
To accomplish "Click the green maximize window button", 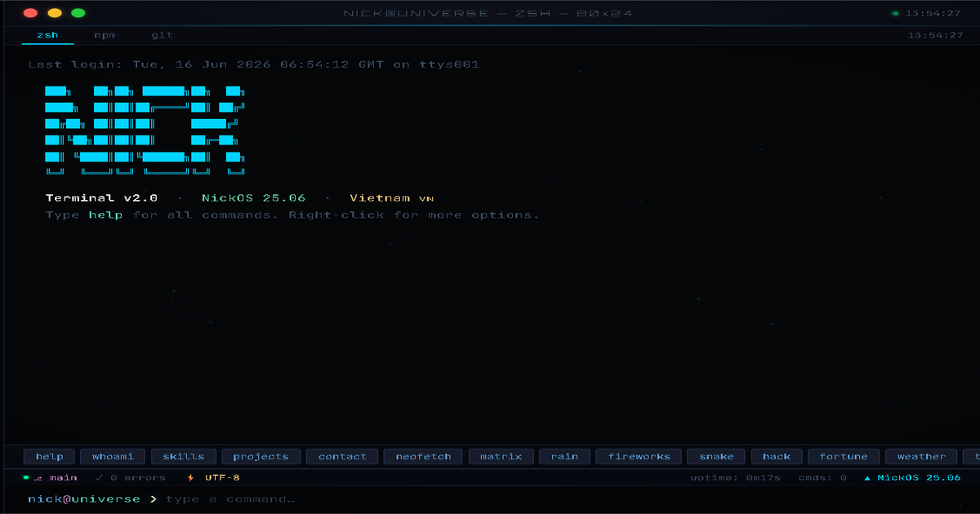I will 78,13.
